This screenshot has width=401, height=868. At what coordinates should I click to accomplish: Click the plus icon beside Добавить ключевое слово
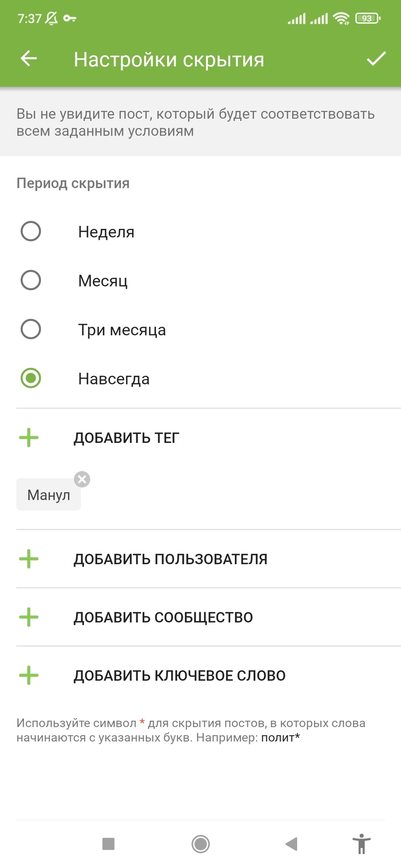29,676
